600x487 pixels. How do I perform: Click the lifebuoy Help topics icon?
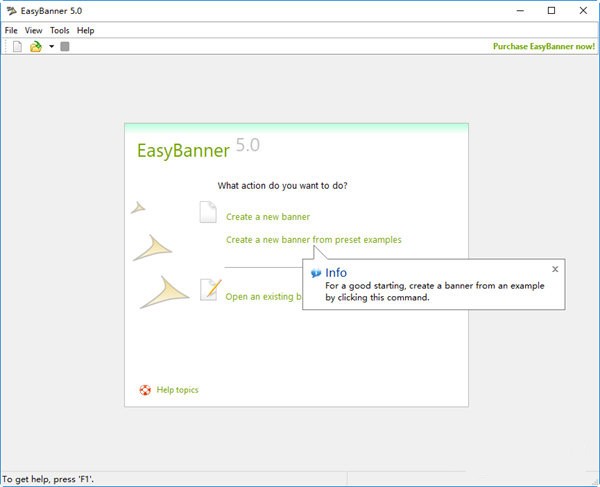145,390
